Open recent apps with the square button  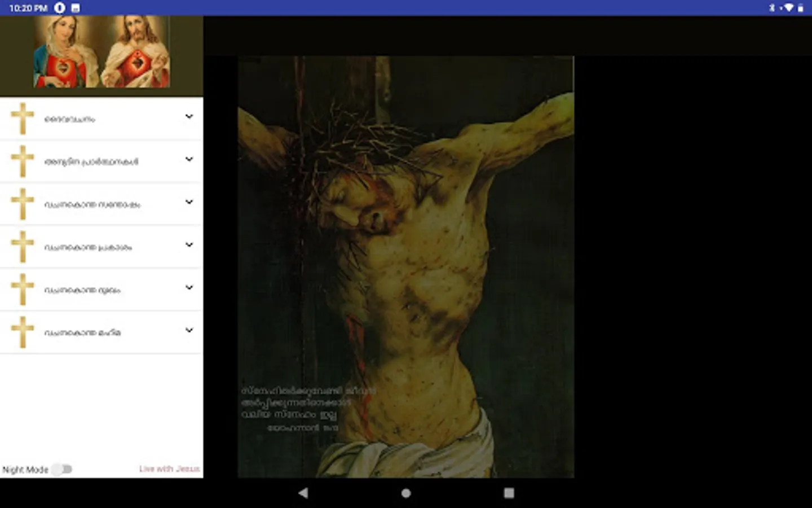click(x=509, y=493)
